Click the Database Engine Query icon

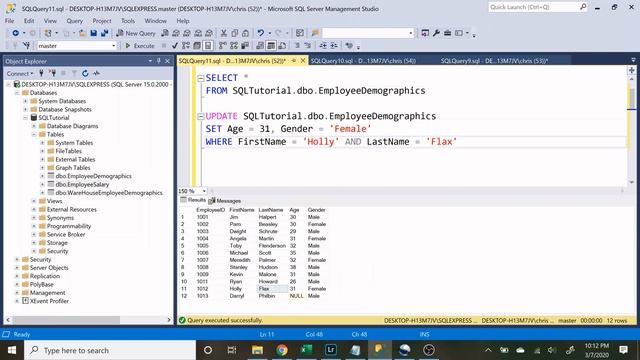165,33
